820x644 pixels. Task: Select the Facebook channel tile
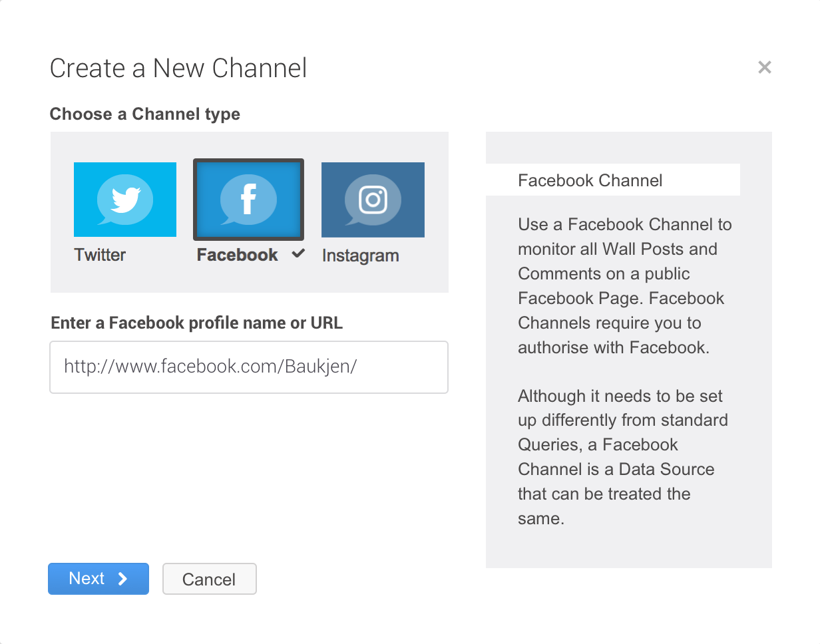pos(249,200)
